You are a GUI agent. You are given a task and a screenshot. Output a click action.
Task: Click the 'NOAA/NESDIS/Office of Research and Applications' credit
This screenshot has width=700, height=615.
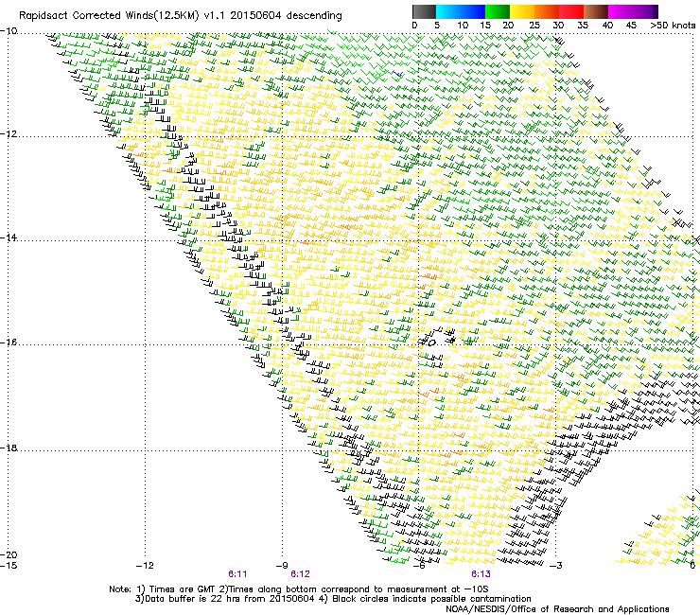coord(557,609)
